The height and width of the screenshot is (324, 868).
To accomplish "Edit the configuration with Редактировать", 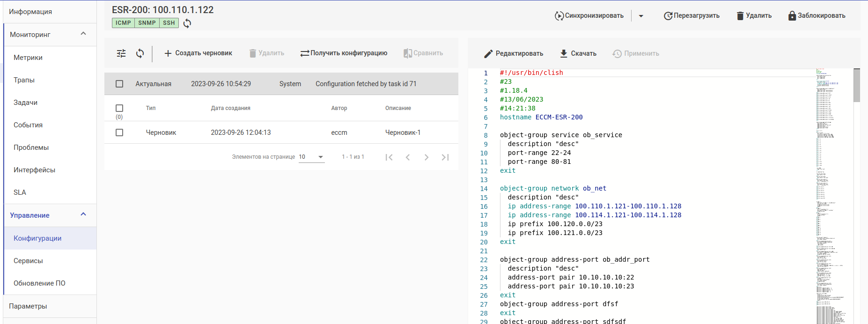I will coord(514,54).
